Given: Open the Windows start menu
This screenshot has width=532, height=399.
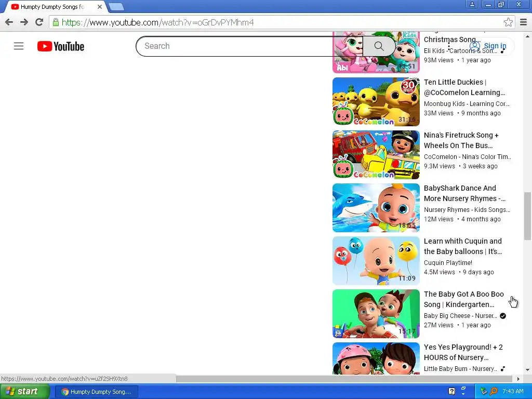Looking at the screenshot, I should (x=24, y=392).
